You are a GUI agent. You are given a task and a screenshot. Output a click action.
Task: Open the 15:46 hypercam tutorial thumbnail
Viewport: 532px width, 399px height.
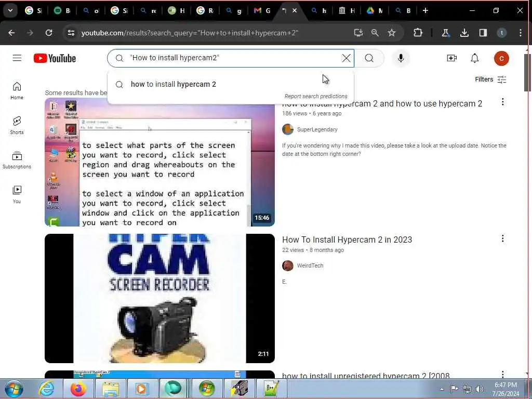159,162
